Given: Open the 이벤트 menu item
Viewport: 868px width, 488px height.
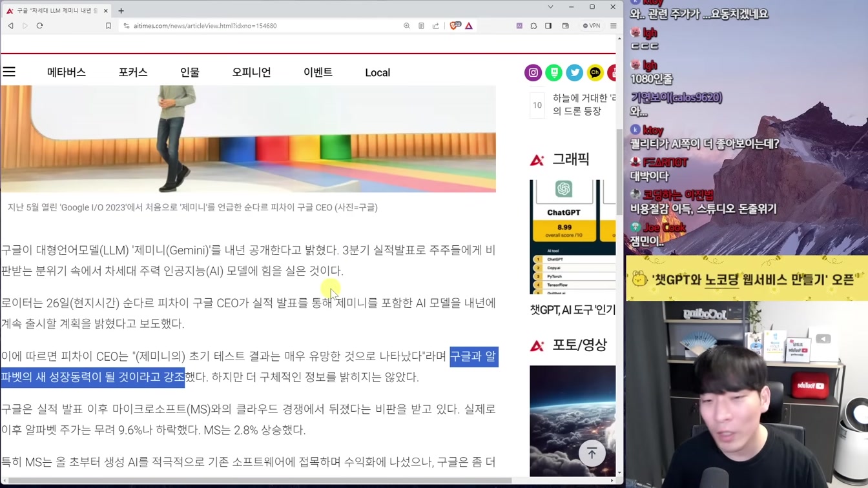Looking at the screenshot, I should coord(318,72).
